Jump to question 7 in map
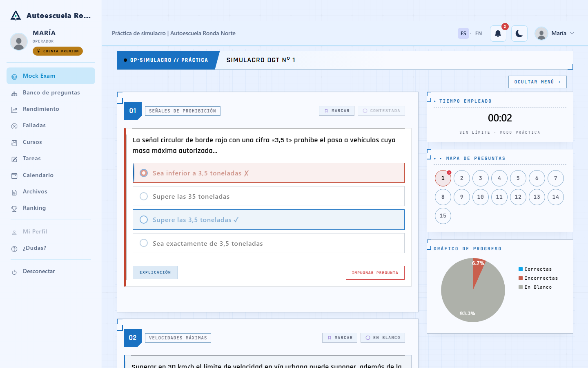This screenshot has height=368, width=588. point(556,178)
